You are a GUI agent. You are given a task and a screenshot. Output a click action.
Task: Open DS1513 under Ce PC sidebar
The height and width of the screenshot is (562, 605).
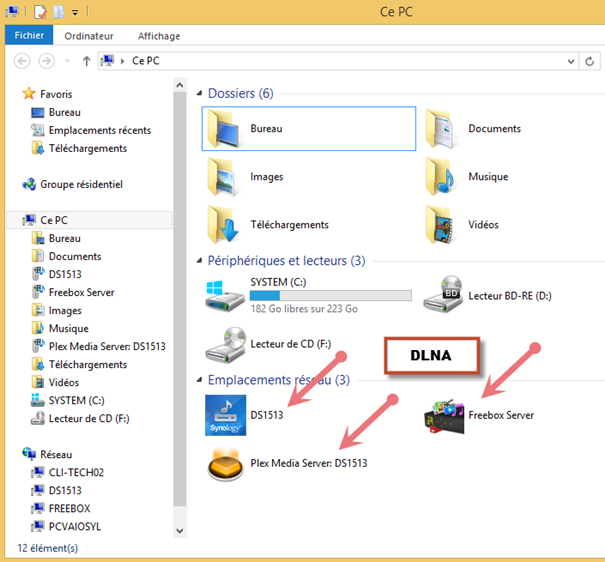(65, 274)
